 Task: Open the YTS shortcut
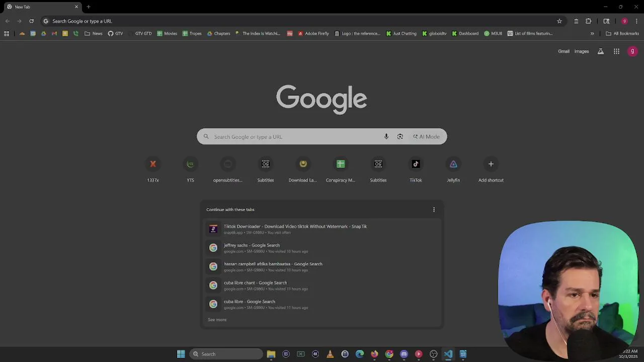coord(190,170)
